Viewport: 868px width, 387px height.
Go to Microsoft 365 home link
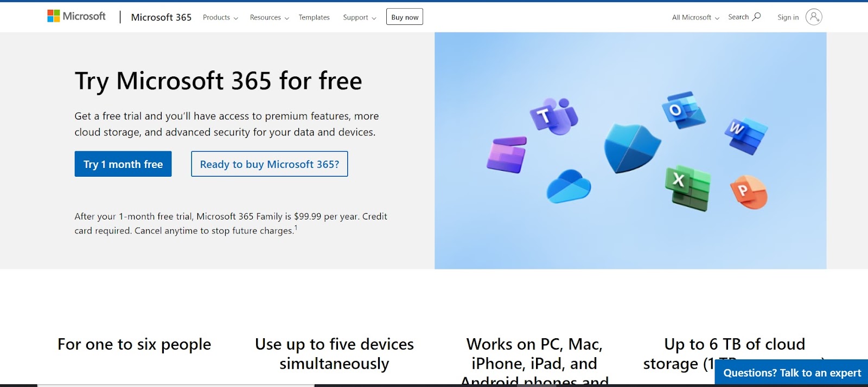click(x=161, y=17)
